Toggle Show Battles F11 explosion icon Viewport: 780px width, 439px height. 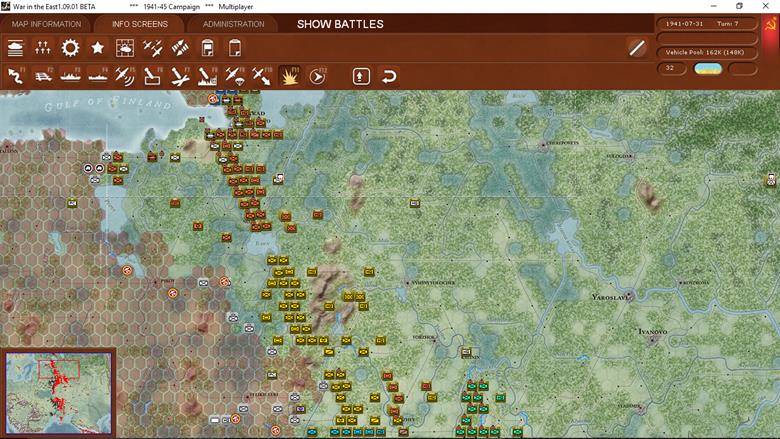point(290,76)
